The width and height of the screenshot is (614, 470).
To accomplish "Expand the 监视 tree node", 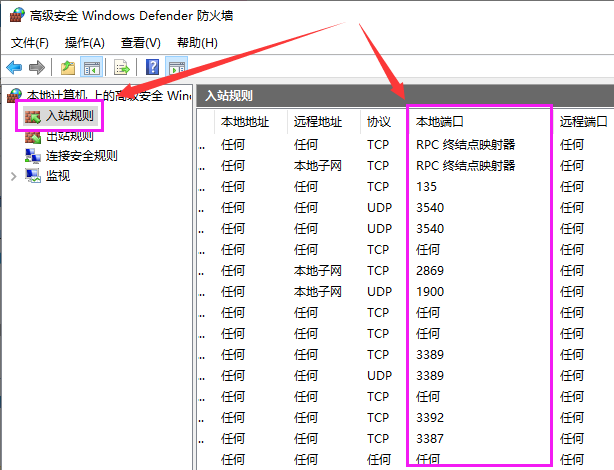I will (x=14, y=176).
